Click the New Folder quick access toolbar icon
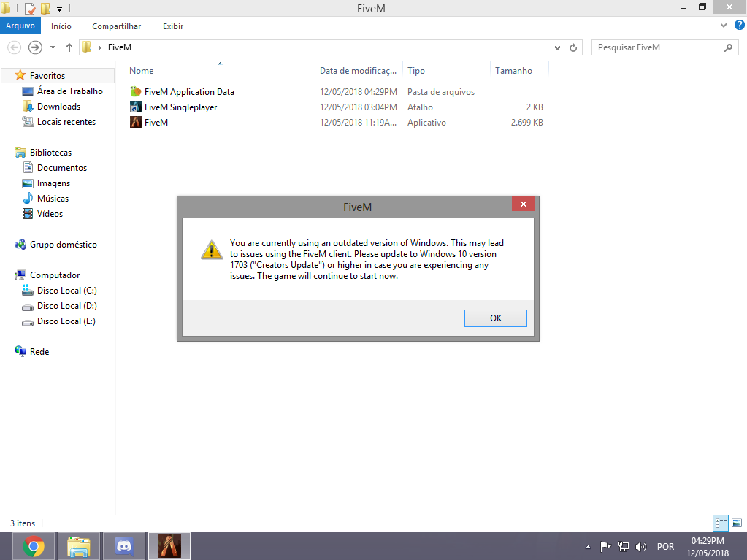747x560 pixels. (46, 8)
